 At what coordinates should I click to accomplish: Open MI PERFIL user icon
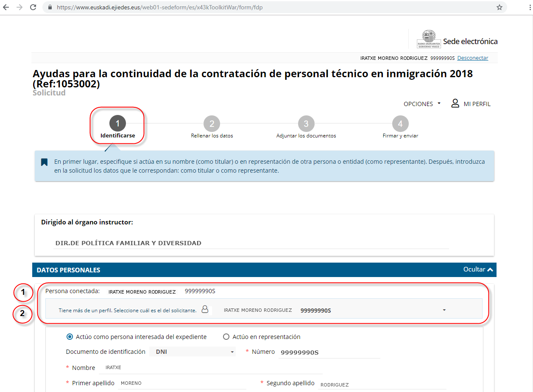[455, 104]
